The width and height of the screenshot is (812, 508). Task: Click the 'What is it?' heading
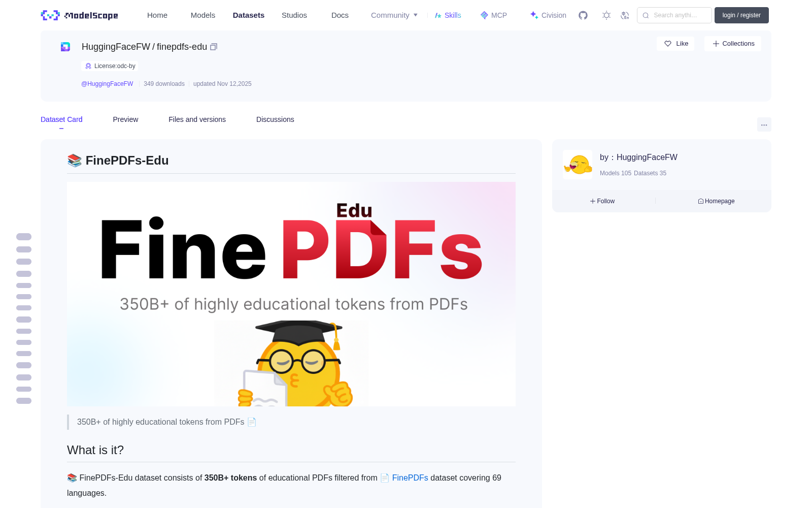tap(95, 450)
